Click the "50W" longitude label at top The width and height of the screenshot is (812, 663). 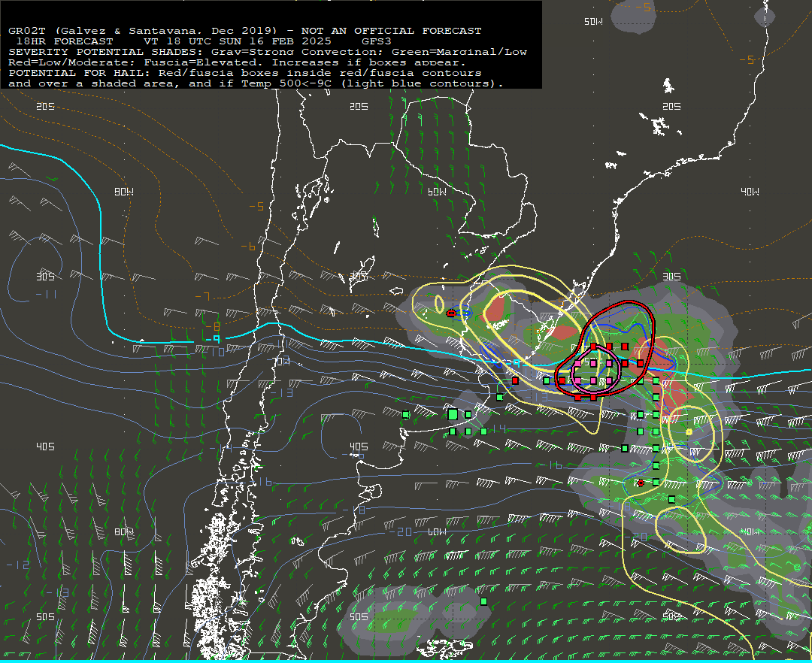tap(593, 22)
